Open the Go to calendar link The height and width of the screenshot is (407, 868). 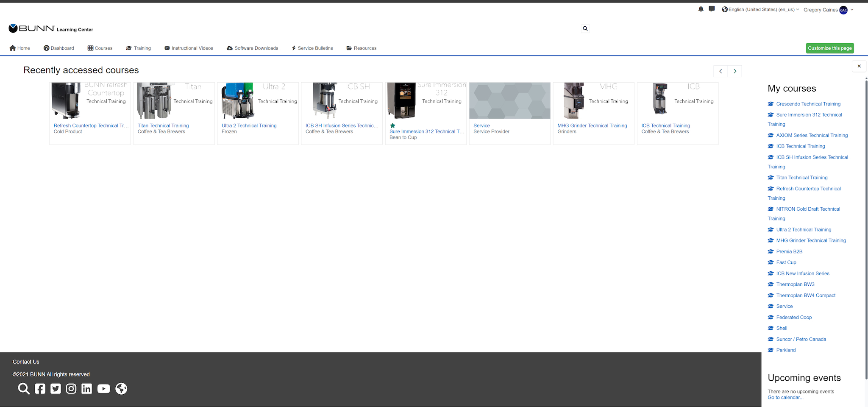coord(785,397)
